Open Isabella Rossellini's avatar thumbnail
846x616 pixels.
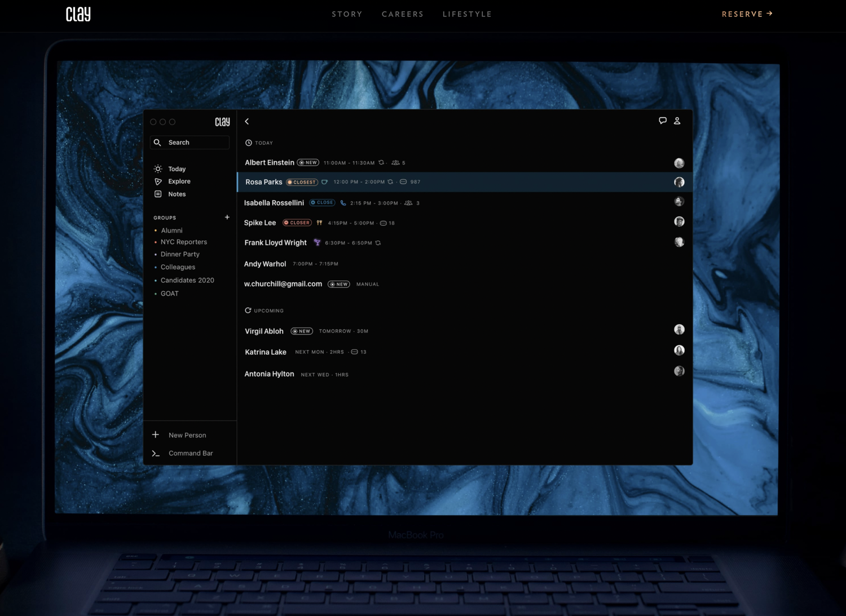(x=679, y=201)
